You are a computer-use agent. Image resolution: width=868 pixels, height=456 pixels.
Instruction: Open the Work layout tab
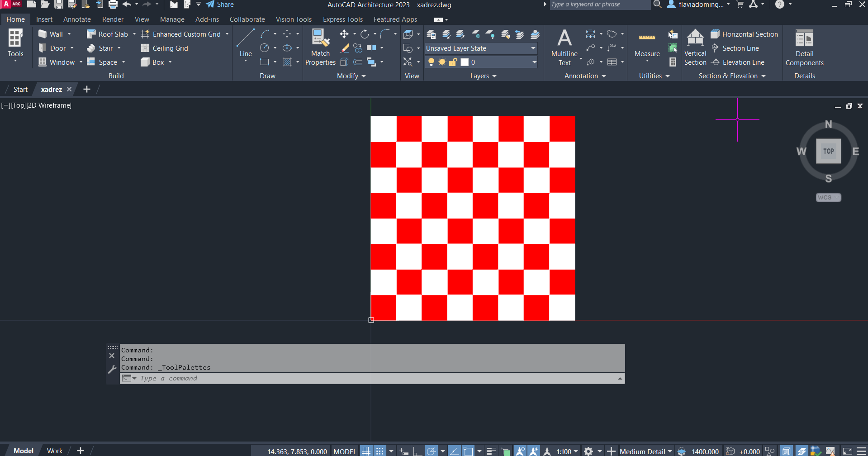55,451
